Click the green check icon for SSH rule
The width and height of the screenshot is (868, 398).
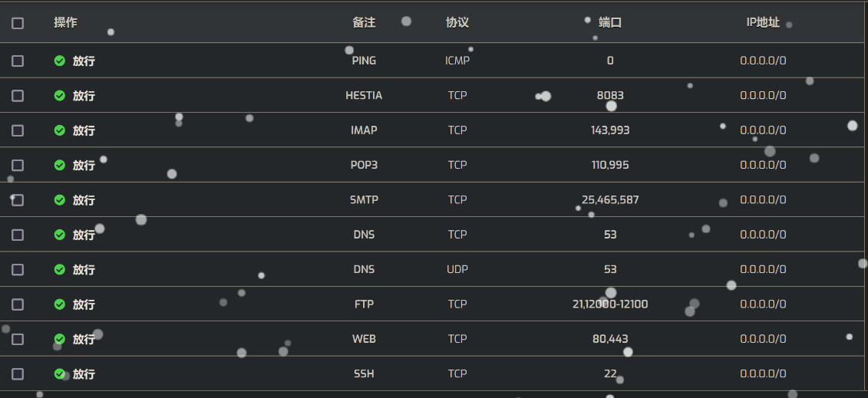(x=60, y=374)
